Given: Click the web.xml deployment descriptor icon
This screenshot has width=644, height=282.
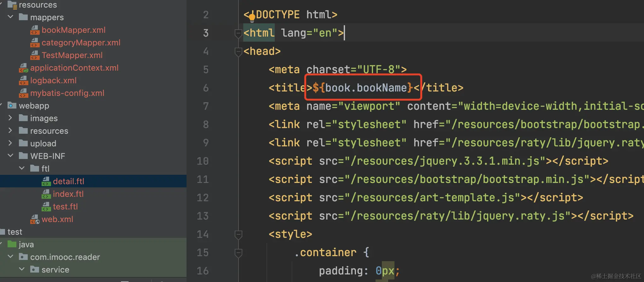Looking at the screenshot, I should [x=35, y=219].
